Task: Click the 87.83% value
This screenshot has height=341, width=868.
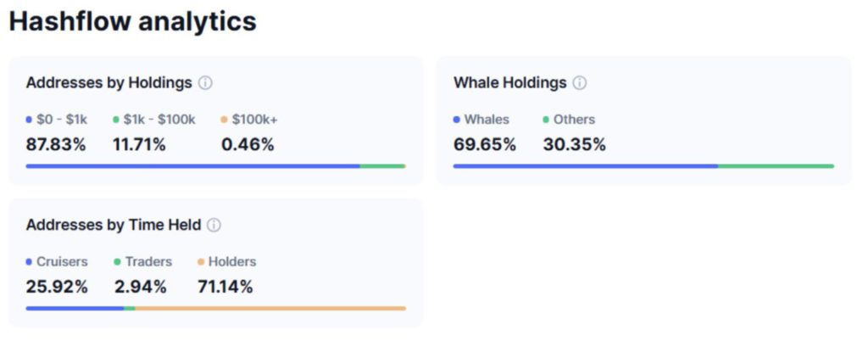Action: 56,145
